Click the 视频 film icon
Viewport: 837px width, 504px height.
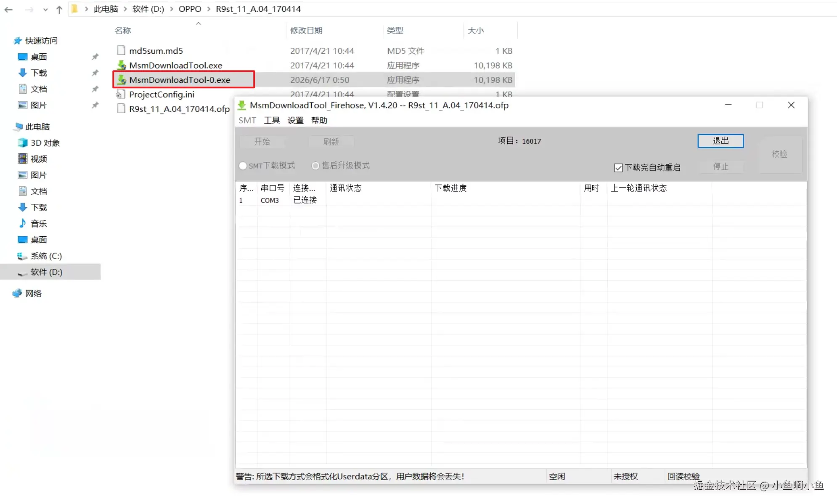23,159
